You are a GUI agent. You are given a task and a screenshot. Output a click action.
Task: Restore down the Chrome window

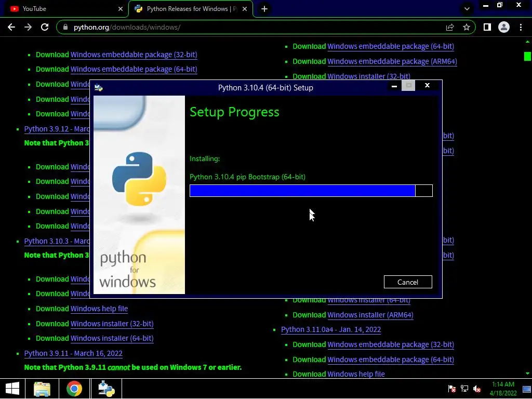[x=500, y=5]
